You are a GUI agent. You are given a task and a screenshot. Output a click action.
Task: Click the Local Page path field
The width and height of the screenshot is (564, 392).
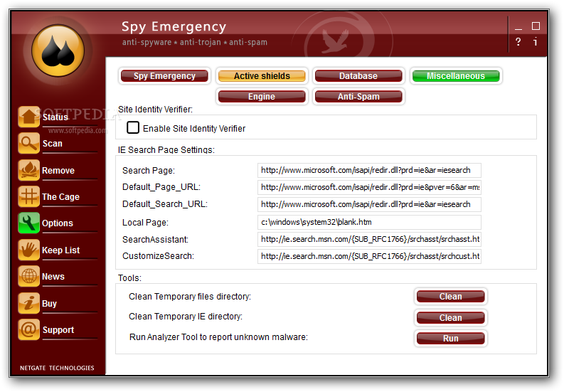click(369, 222)
